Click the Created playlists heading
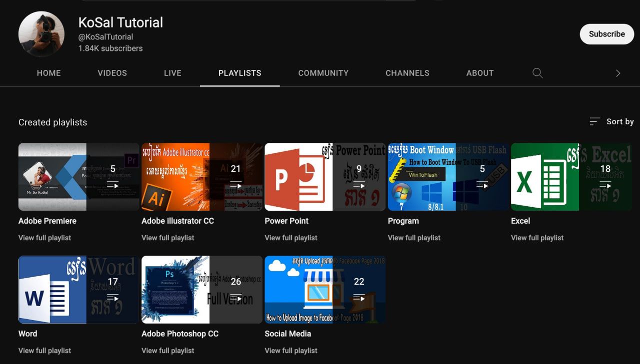This screenshot has height=364, width=640. (x=52, y=122)
